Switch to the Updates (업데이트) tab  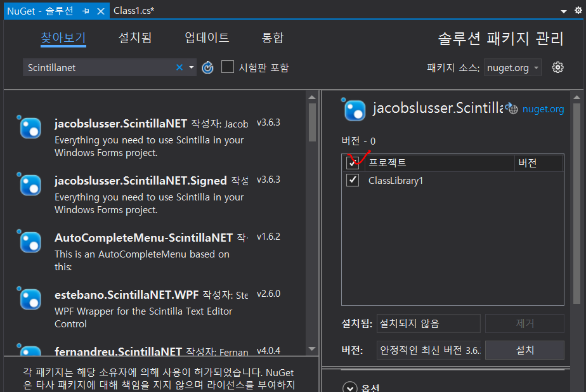[207, 38]
